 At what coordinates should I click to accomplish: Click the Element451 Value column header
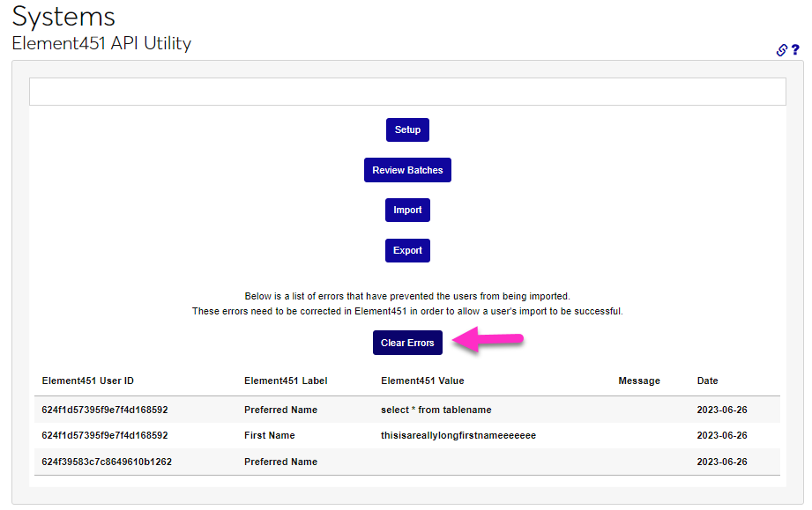pyautogui.click(x=422, y=381)
